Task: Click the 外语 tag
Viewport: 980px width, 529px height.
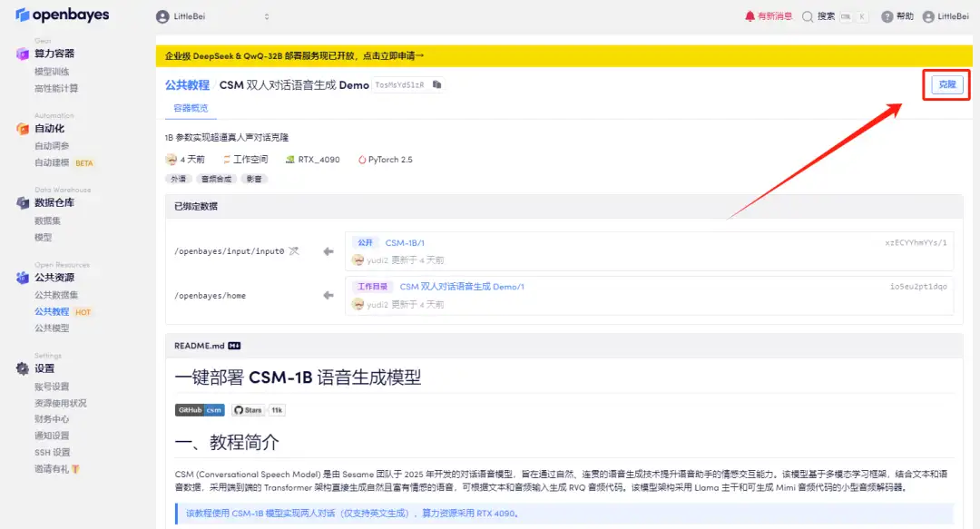Action: coord(178,179)
